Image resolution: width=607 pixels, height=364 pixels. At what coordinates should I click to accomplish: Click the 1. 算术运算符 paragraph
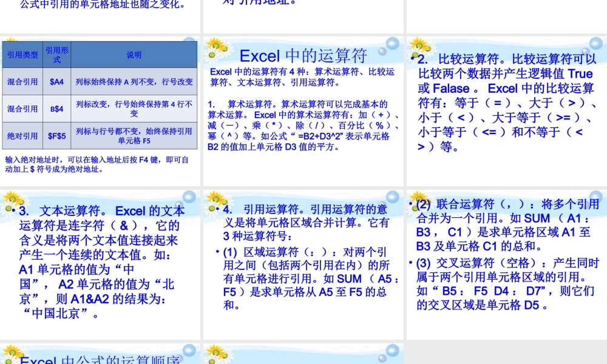coord(303,126)
